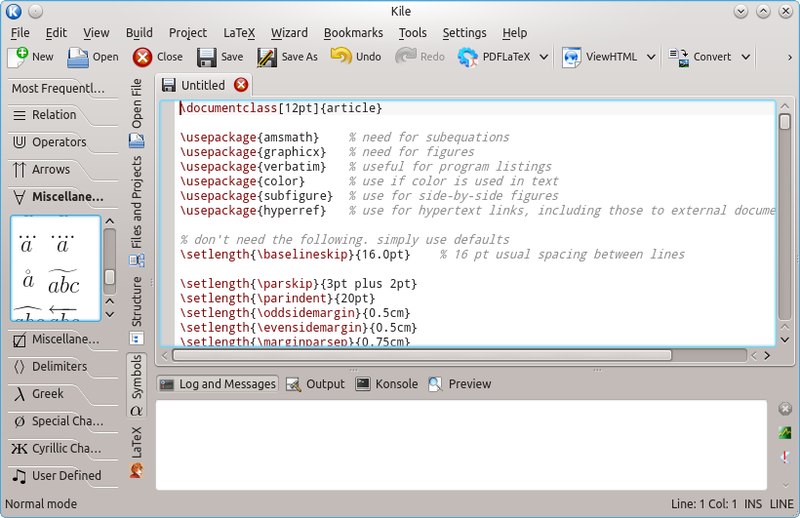Open the Wizard menu
The width and height of the screenshot is (800, 518).
[289, 33]
